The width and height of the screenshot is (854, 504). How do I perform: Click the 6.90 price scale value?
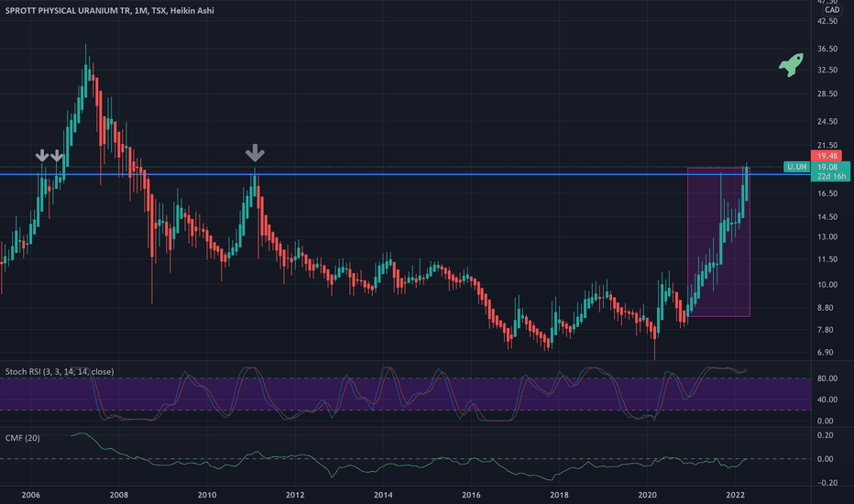point(826,353)
